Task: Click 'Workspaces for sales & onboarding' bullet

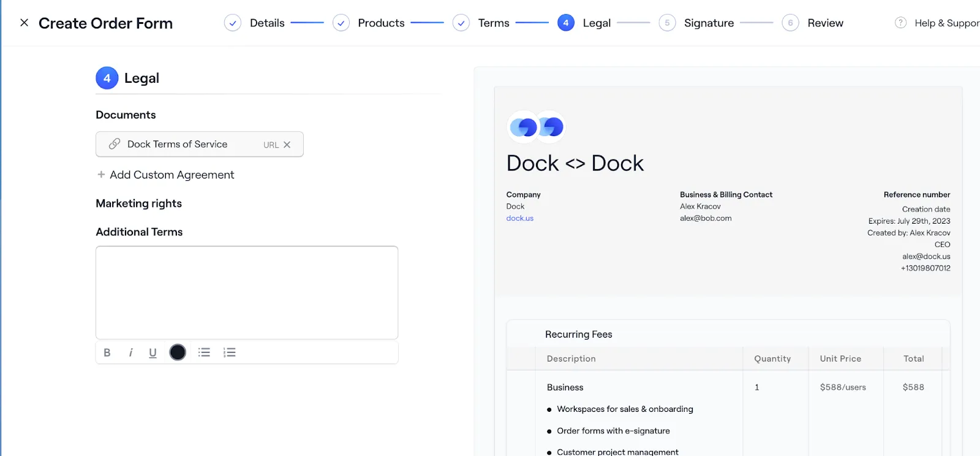Action: click(625, 409)
